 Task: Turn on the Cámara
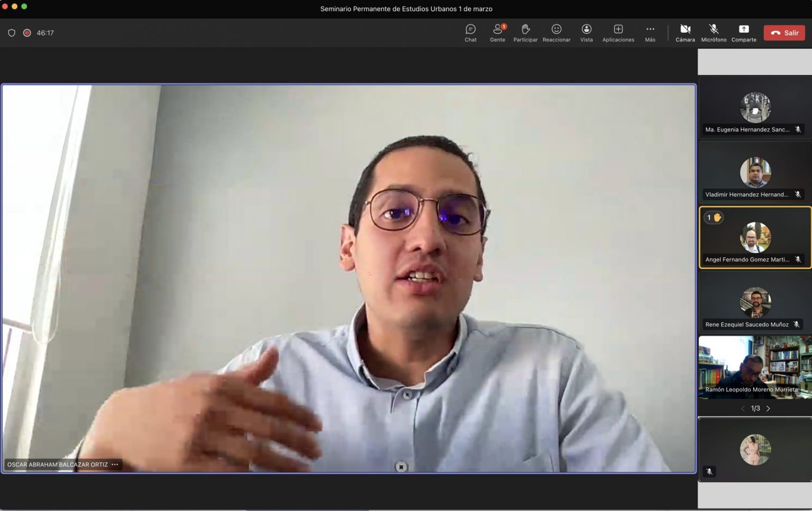click(685, 33)
